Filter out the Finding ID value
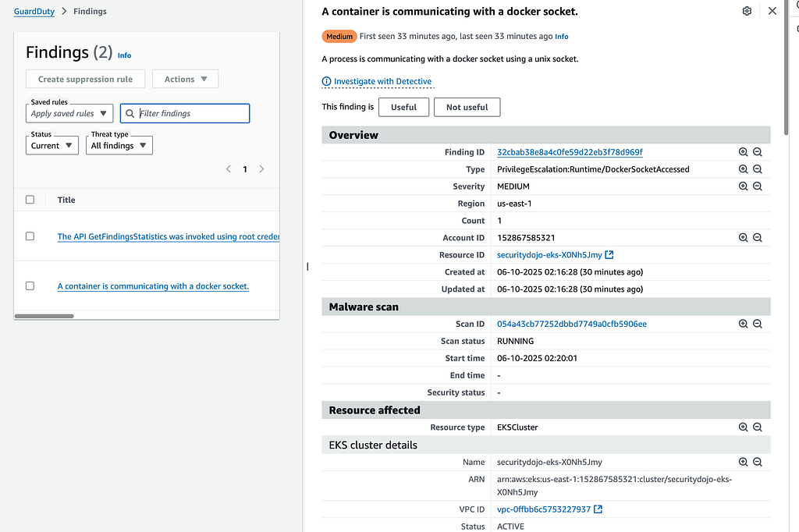This screenshot has height=532, width=799. tap(757, 152)
